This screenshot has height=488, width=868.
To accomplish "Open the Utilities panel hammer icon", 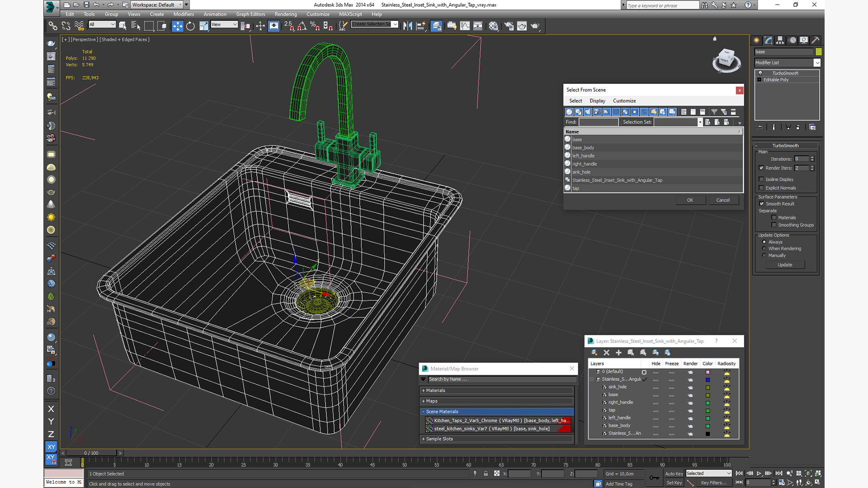I will 816,40.
